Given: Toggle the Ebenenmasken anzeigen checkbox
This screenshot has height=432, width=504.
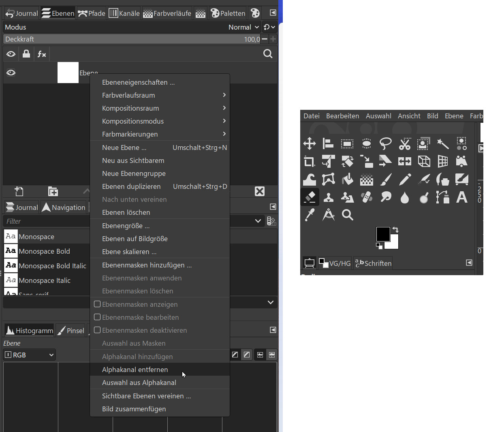Looking at the screenshot, I should pos(97,304).
